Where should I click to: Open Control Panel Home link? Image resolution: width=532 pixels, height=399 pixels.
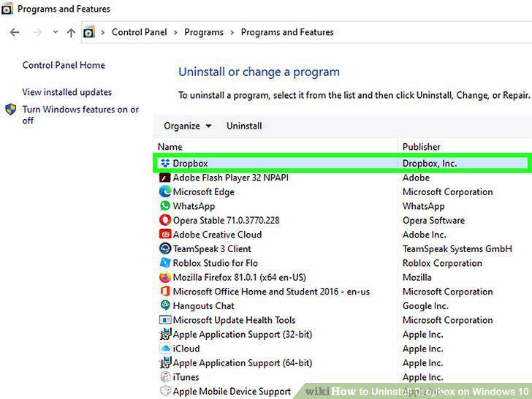click(x=64, y=65)
